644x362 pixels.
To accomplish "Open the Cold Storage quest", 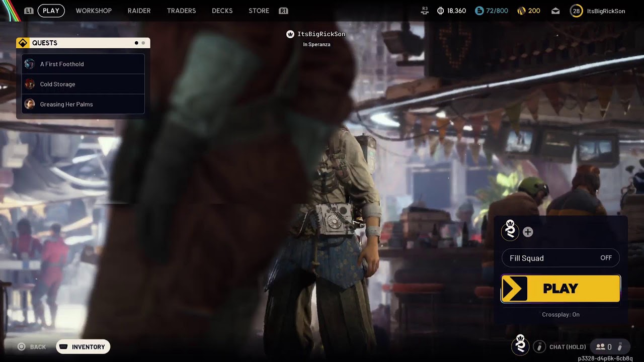I will point(84,84).
